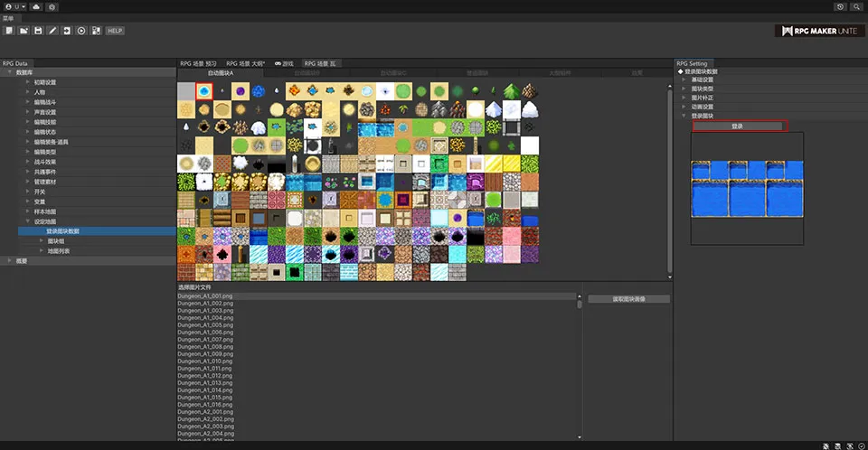The width and height of the screenshot is (868, 450).
Task: Click the cloud icon in top bar
Action: [35, 6]
